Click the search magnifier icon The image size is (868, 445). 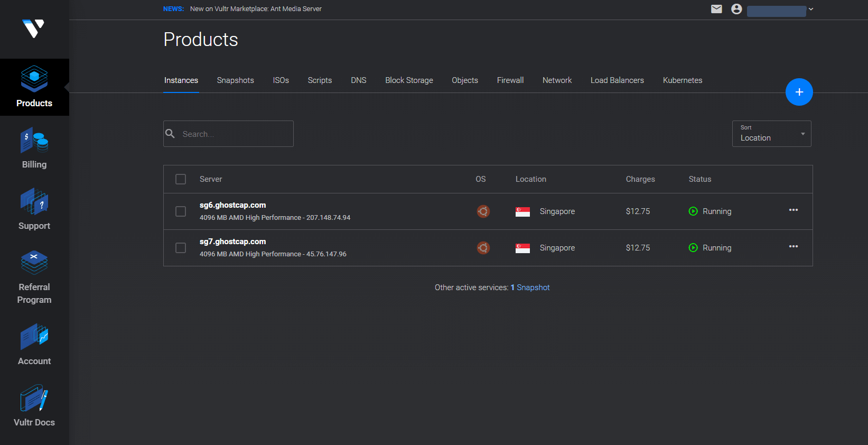click(170, 134)
